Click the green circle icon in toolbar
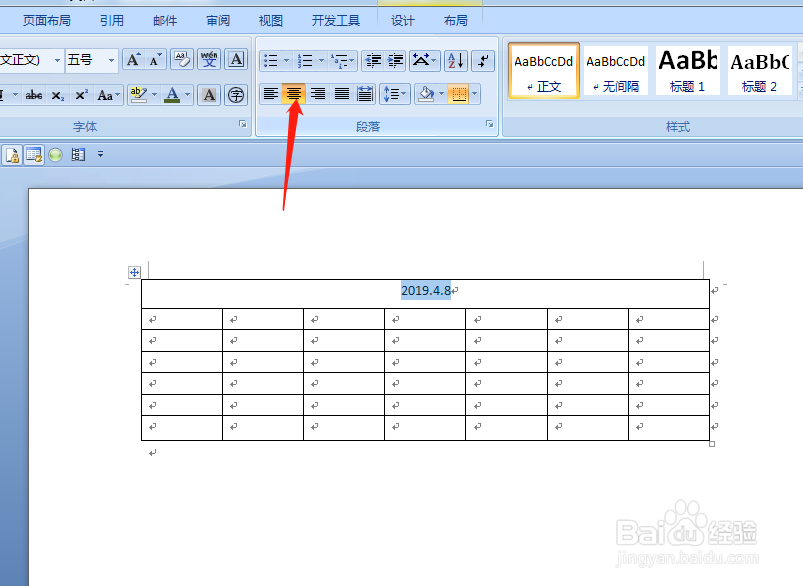 tap(55, 155)
